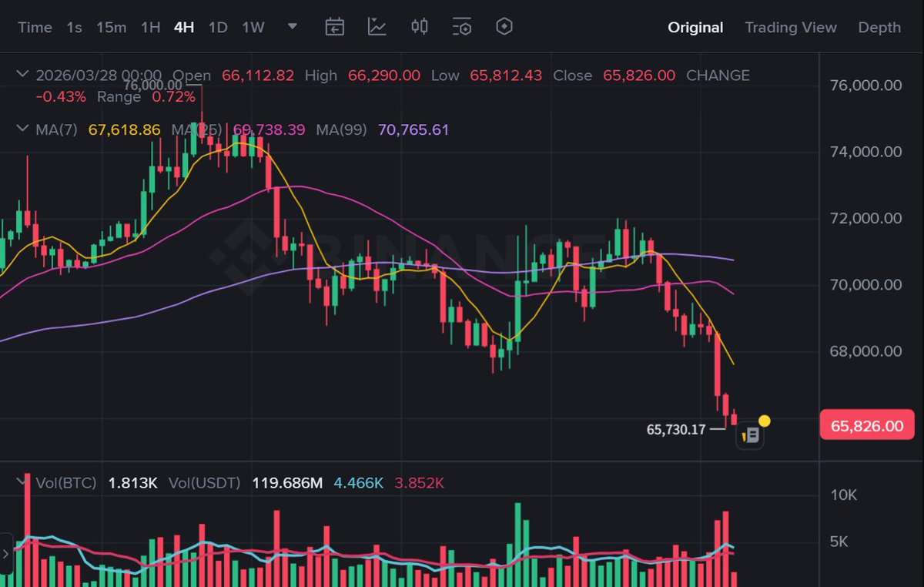The height and width of the screenshot is (587, 924).
Task: Open the Depth view option
Action: pos(879,27)
